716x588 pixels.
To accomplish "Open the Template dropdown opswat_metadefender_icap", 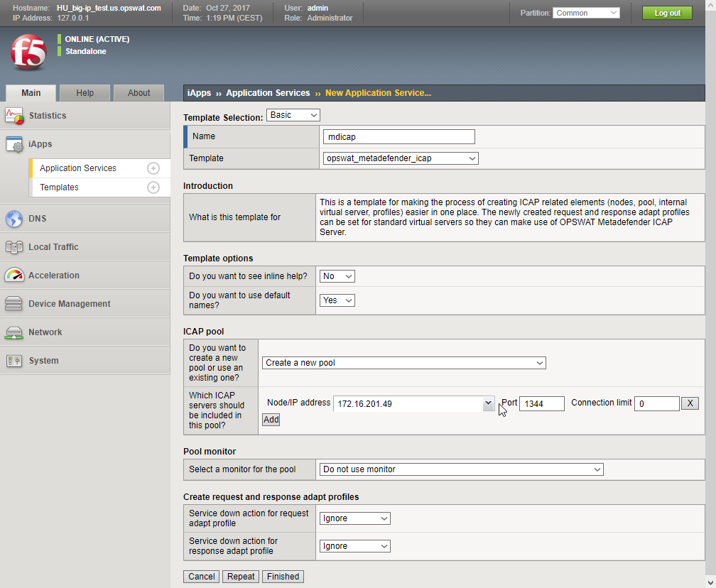I will click(401, 158).
